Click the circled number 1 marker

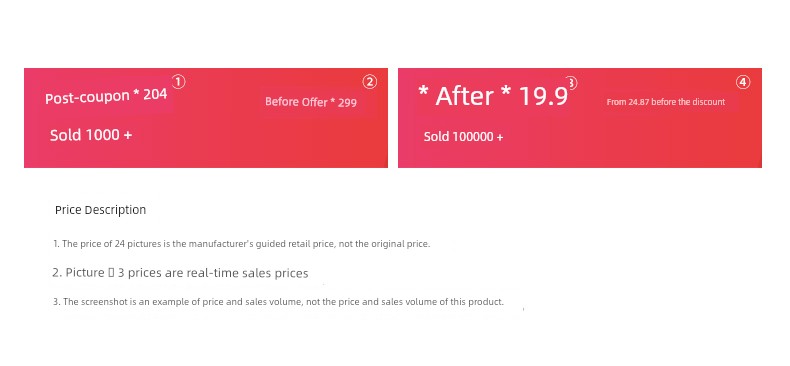(178, 82)
